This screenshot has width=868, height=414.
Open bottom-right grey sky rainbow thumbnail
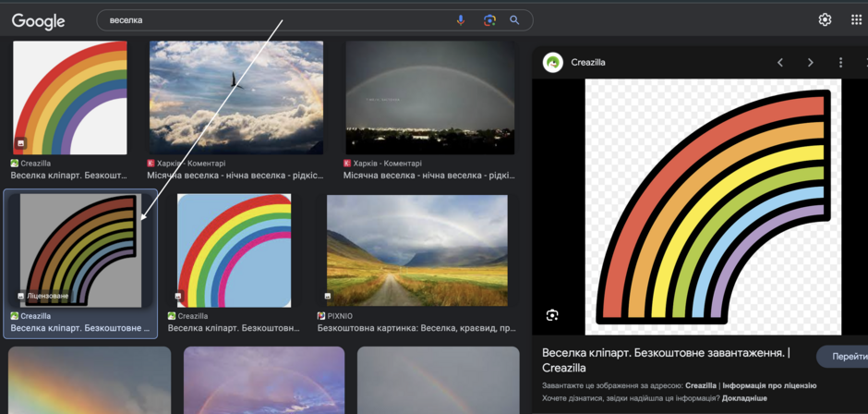tap(439, 380)
